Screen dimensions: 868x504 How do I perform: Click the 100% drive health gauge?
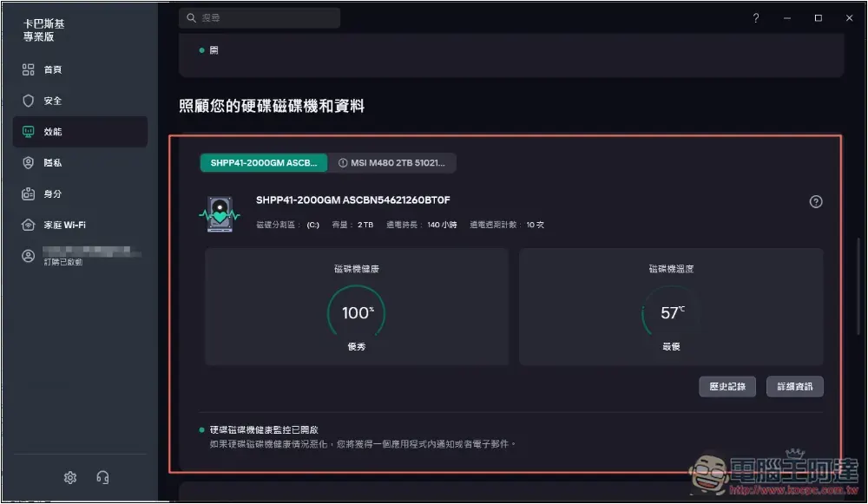click(356, 313)
